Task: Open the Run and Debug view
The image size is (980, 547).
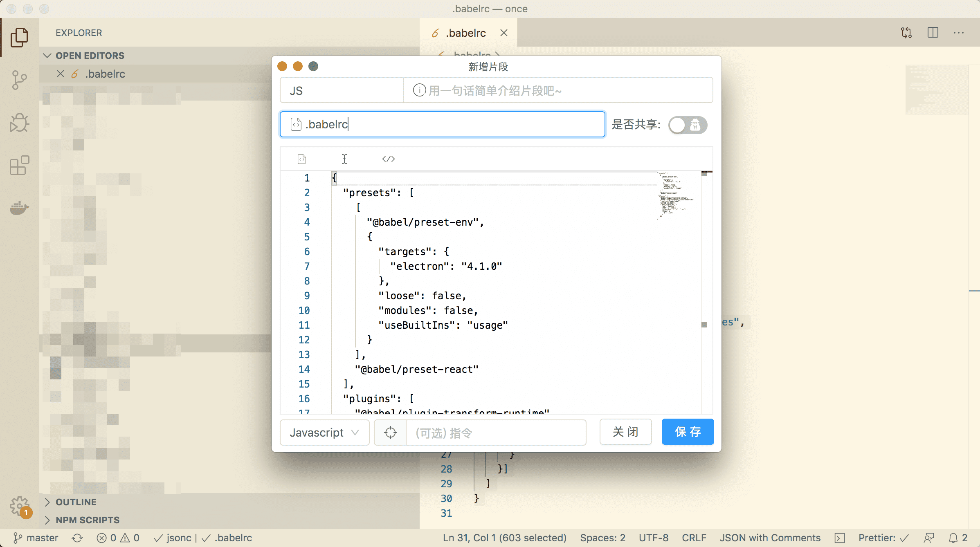Action: coord(19,123)
